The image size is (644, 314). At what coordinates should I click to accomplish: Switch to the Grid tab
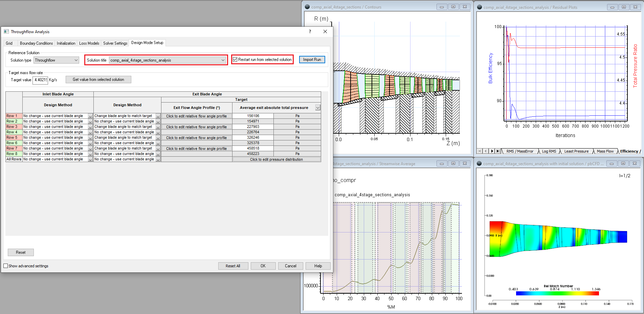9,43
